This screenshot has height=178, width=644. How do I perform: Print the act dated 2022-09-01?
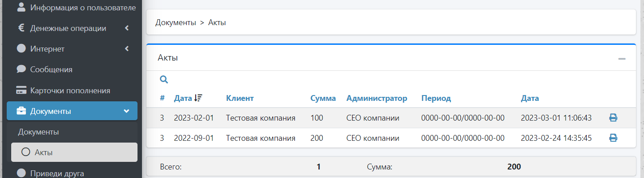pyautogui.click(x=613, y=138)
